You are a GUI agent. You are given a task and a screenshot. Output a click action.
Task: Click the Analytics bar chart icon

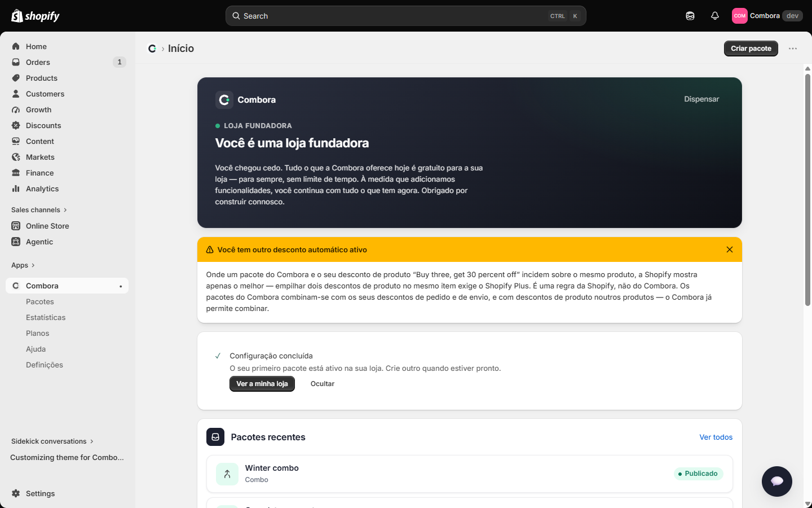click(x=16, y=189)
